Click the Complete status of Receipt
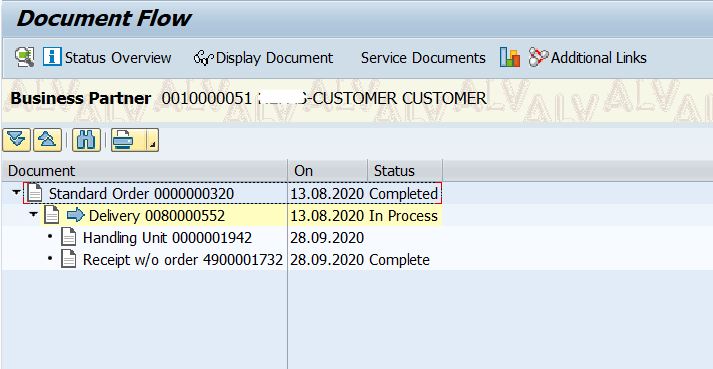The height and width of the screenshot is (369, 713). click(x=399, y=260)
